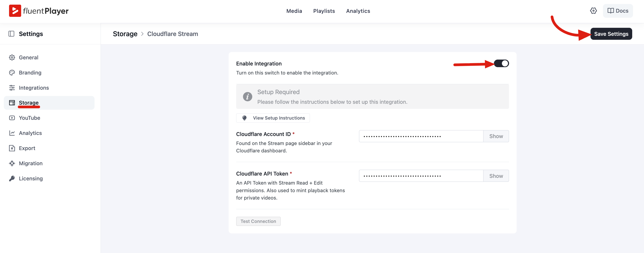
Task: Click the Save Settings button
Action: click(x=611, y=34)
